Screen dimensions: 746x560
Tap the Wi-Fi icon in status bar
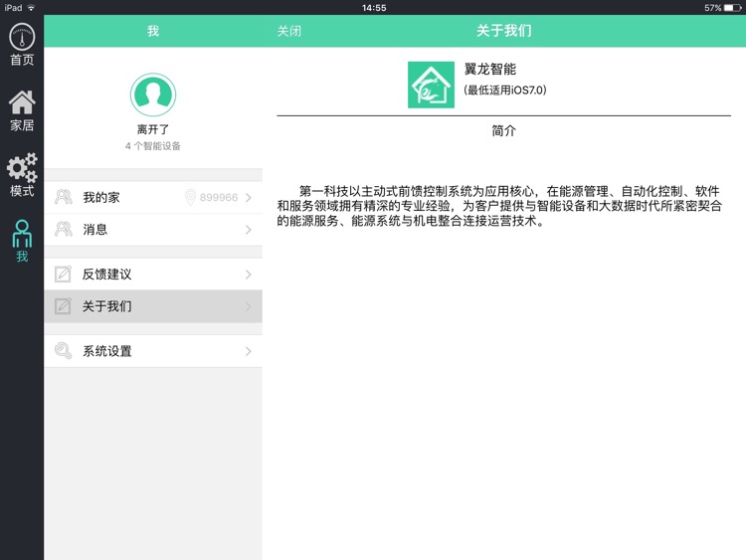coord(32,8)
